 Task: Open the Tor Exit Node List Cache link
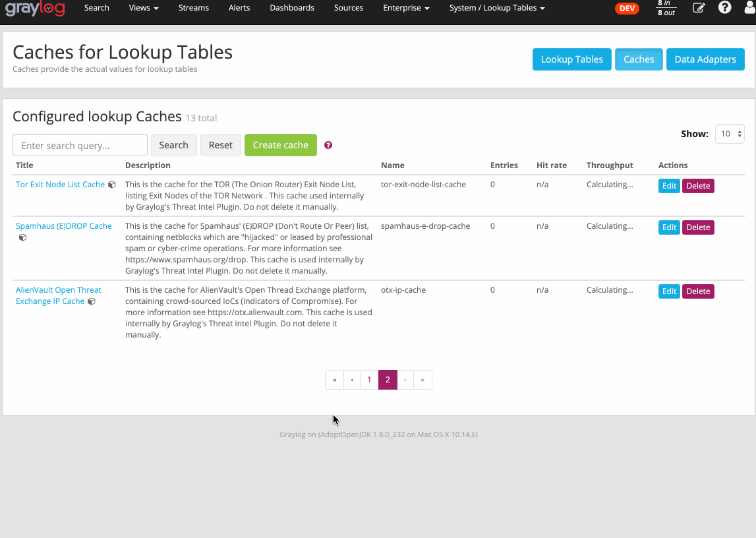60,185
